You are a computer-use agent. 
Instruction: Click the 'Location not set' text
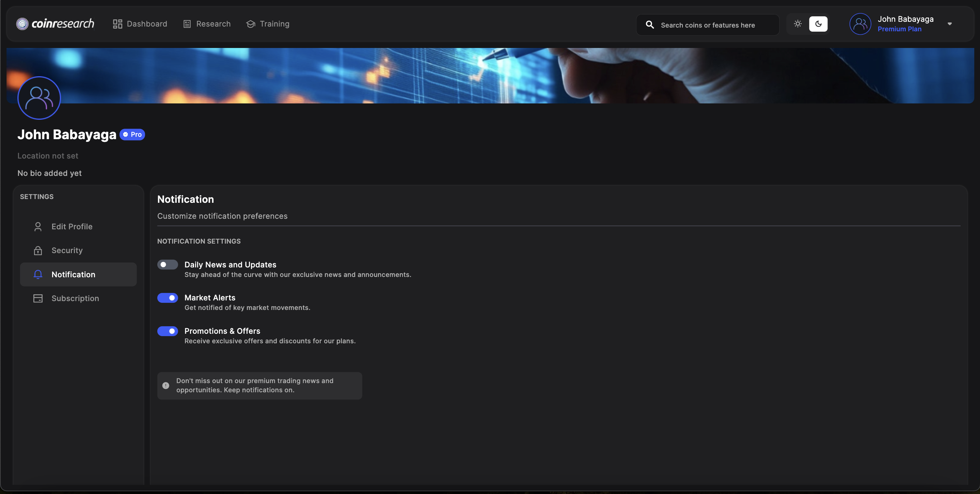48,156
